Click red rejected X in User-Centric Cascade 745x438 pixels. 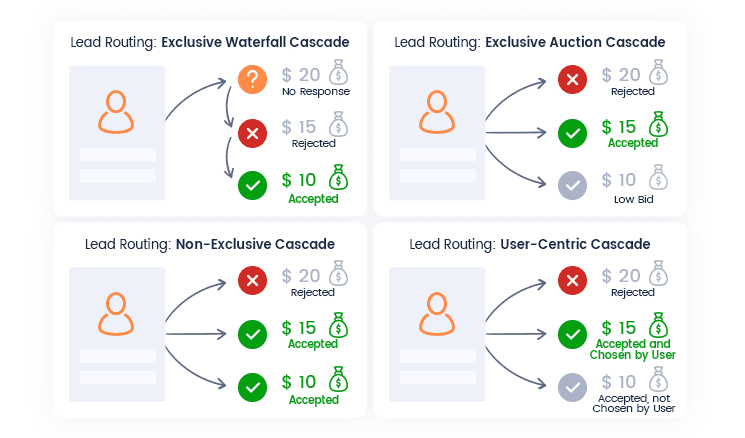click(572, 281)
